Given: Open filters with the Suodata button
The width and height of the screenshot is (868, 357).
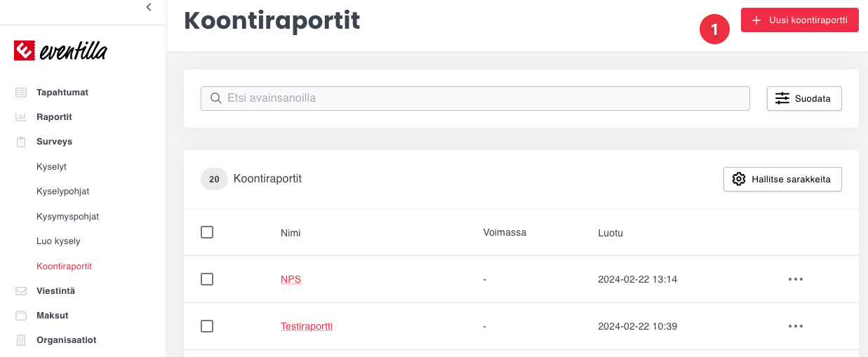Looking at the screenshot, I should tap(804, 99).
